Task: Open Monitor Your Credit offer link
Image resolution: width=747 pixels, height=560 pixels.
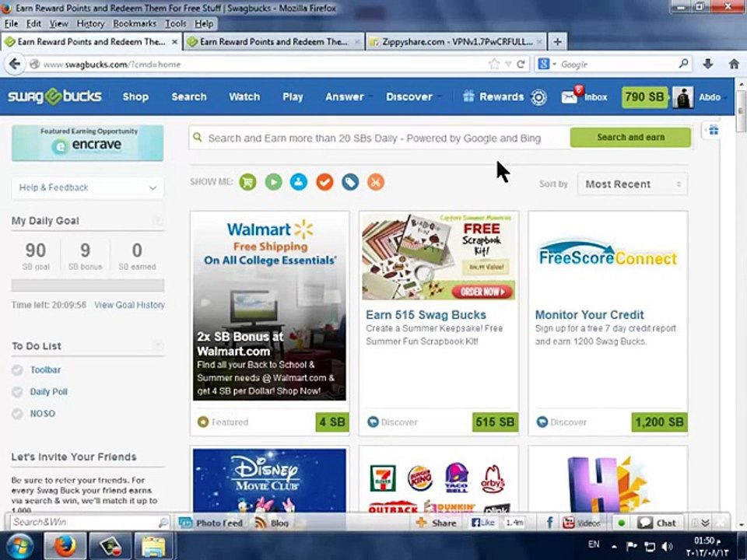Action: 589,315
